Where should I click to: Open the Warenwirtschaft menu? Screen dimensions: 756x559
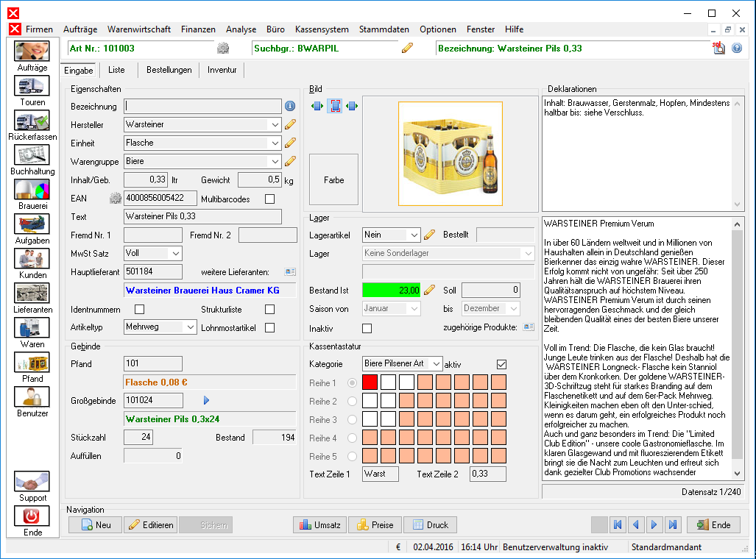139,29
